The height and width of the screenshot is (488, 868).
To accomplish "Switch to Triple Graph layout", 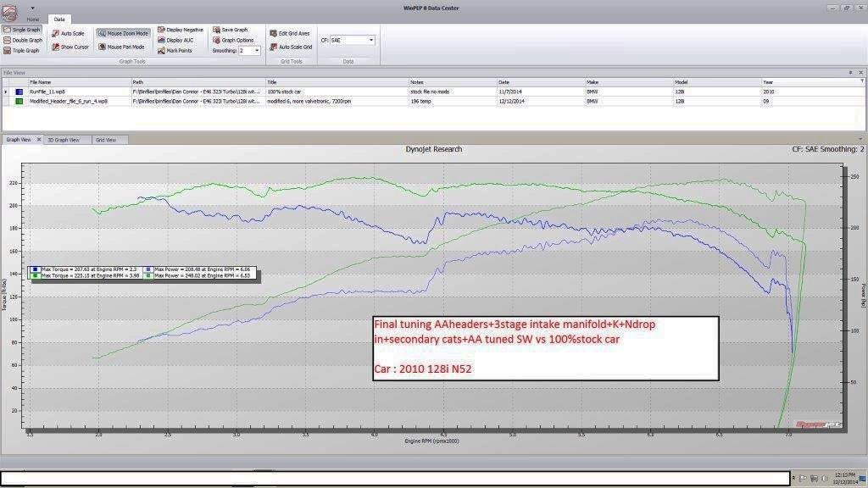I will (x=21, y=50).
